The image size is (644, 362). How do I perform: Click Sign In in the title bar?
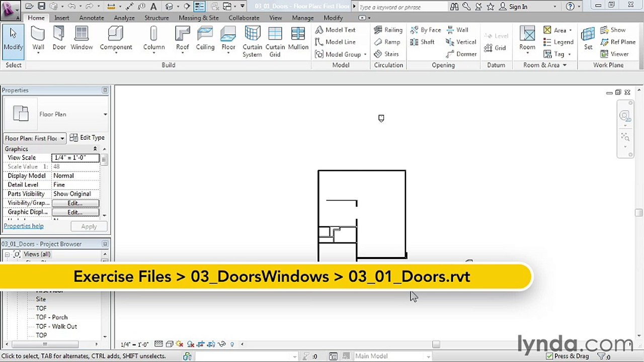tap(518, 7)
